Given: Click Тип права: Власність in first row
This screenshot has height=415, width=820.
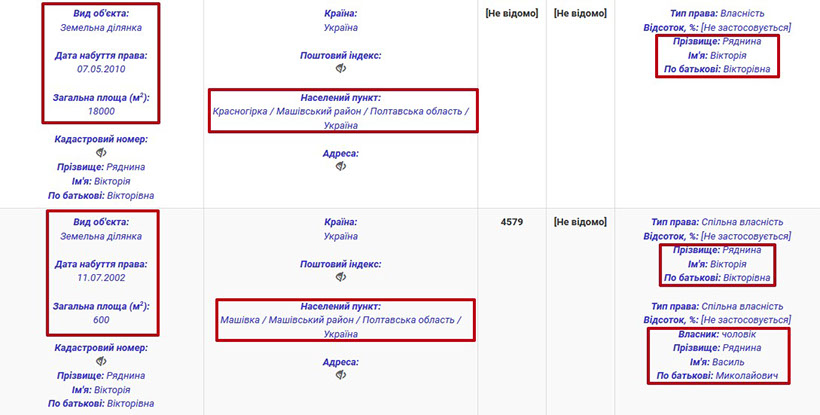Looking at the screenshot, I should pyautogui.click(x=716, y=13).
